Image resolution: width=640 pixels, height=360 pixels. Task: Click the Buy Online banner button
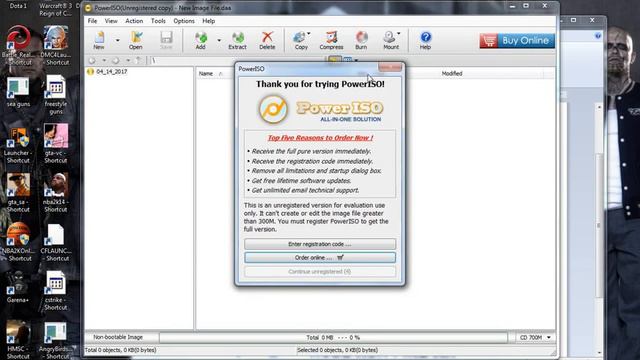pos(517,41)
